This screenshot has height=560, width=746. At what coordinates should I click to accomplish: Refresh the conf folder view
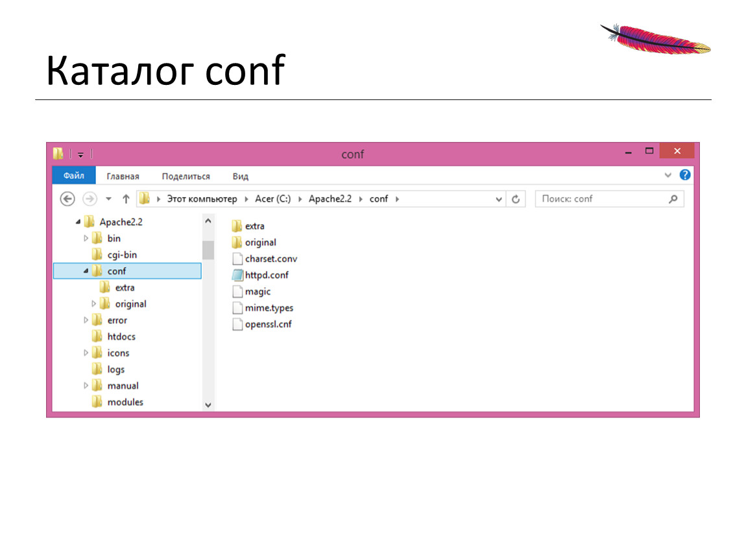tap(516, 199)
